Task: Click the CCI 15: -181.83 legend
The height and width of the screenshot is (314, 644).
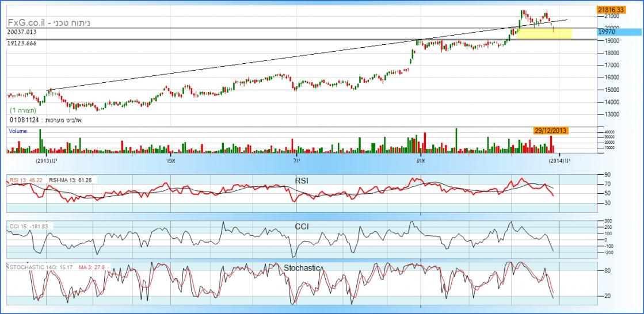Action: [29, 227]
